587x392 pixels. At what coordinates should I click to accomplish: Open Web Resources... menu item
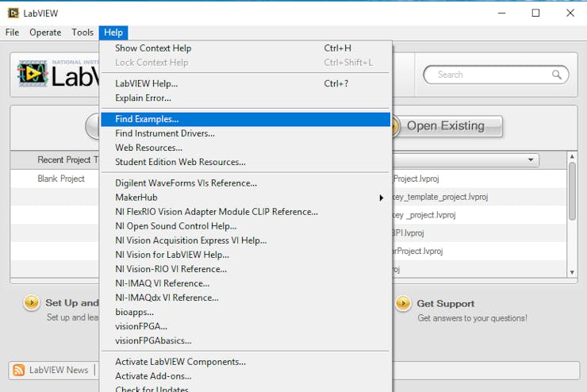[245, 148]
